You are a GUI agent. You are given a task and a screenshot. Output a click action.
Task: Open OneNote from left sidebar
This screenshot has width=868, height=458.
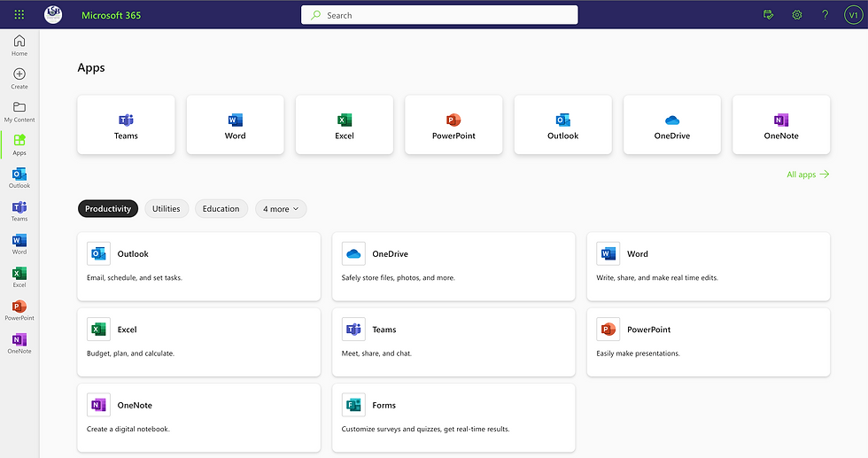pyautogui.click(x=19, y=344)
